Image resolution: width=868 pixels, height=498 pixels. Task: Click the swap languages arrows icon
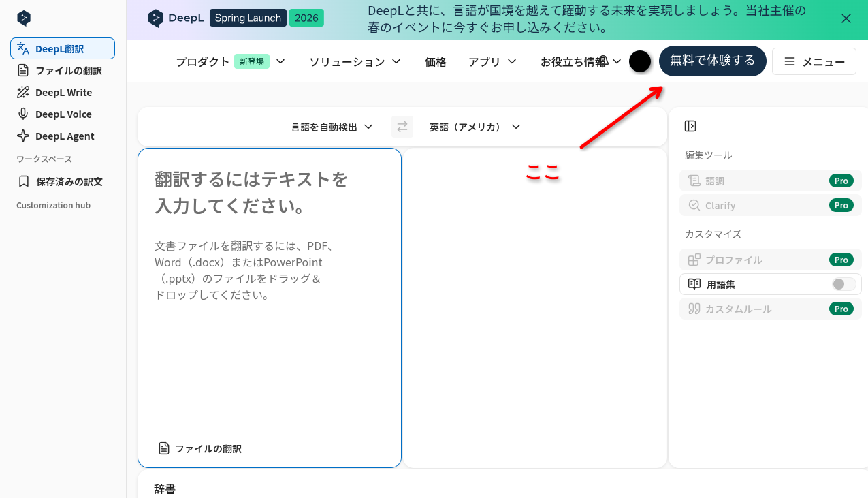tap(402, 127)
